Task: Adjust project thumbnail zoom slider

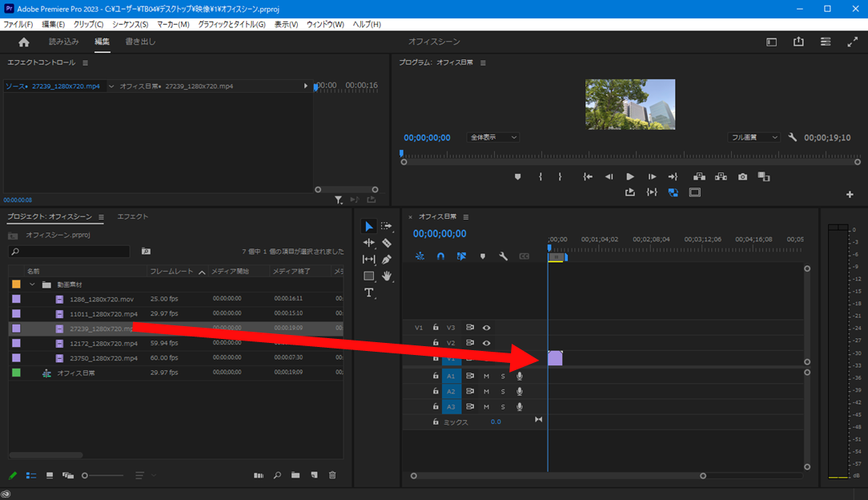Action: [102, 475]
